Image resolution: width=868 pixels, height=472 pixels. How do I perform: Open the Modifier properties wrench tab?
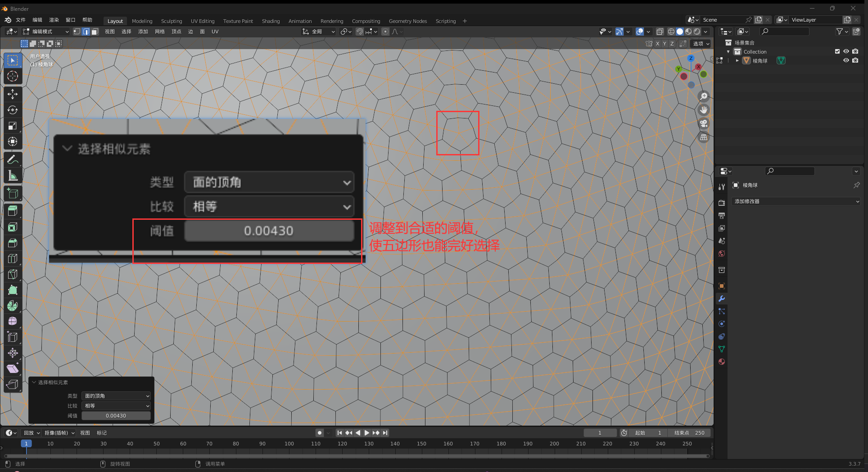point(722,299)
